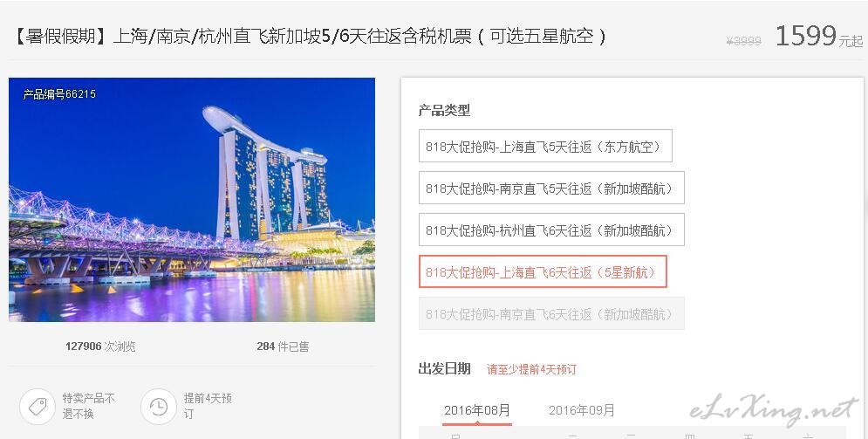This screenshot has height=439, width=868.
Task: Click the 出发日期 section heading
Action: click(445, 368)
